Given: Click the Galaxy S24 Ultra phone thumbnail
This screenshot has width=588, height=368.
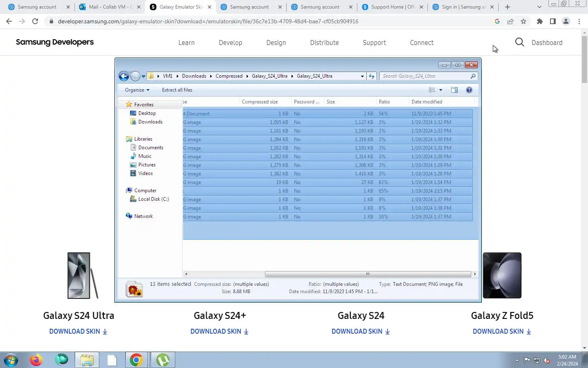Looking at the screenshot, I should pos(83,276).
